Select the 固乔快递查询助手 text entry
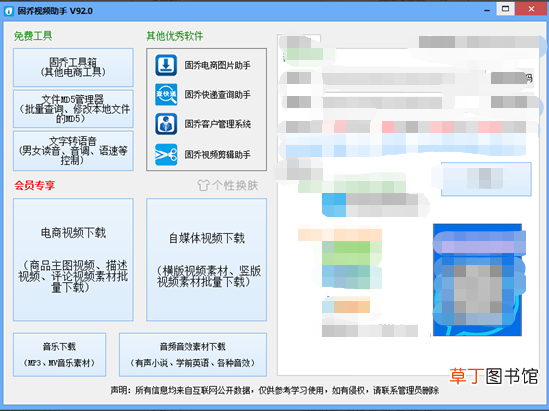 (217, 95)
